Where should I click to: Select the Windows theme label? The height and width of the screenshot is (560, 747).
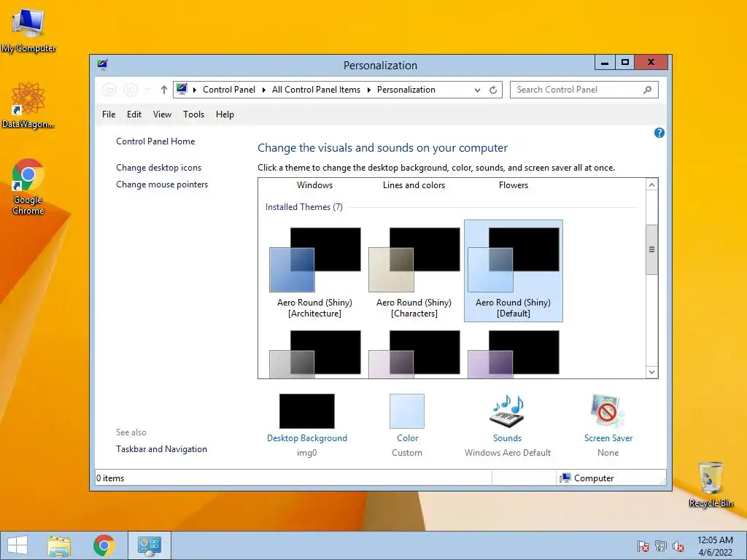tap(315, 185)
